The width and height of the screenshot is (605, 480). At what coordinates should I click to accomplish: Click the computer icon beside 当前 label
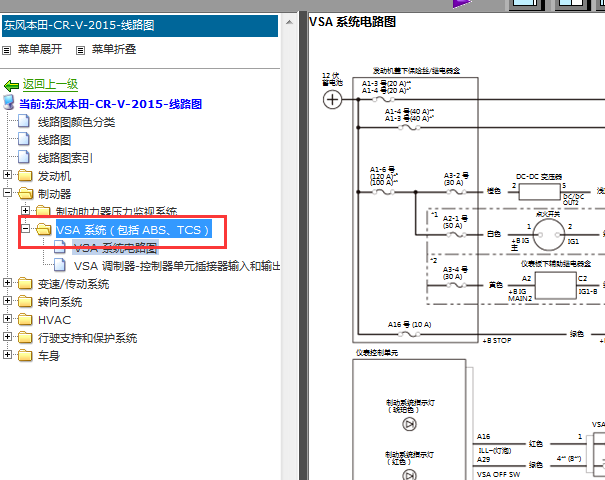point(8,103)
